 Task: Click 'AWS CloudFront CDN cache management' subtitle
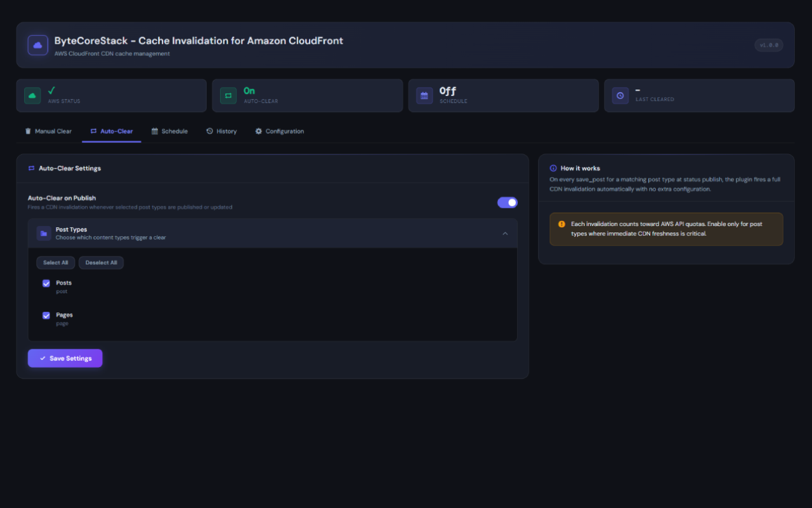tap(112, 54)
